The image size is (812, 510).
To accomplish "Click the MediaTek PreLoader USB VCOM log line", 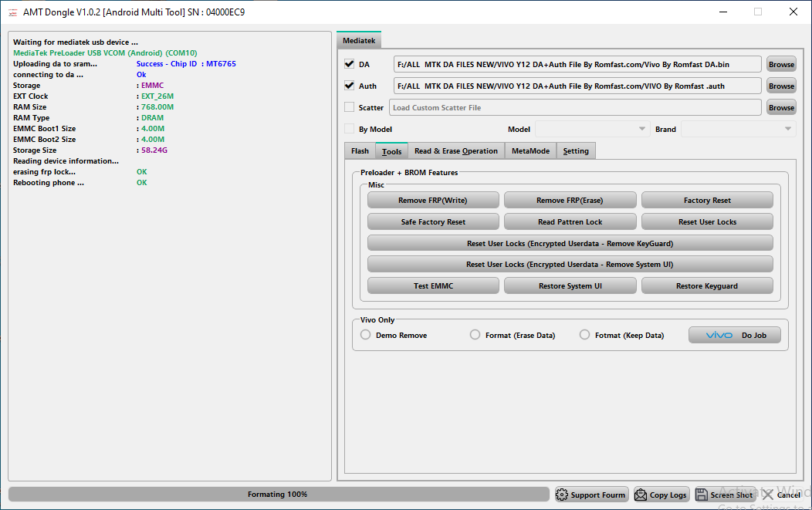I will (105, 52).
